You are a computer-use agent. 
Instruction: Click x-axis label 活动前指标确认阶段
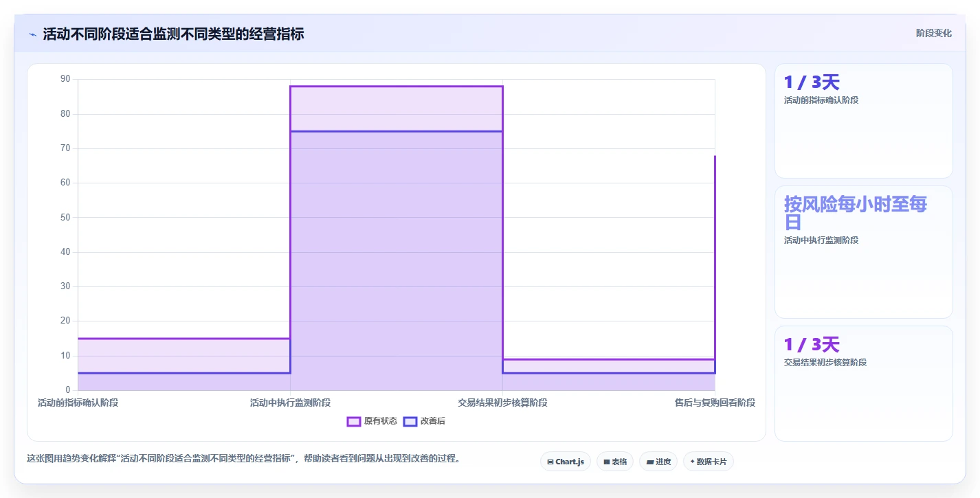(78, 403)
